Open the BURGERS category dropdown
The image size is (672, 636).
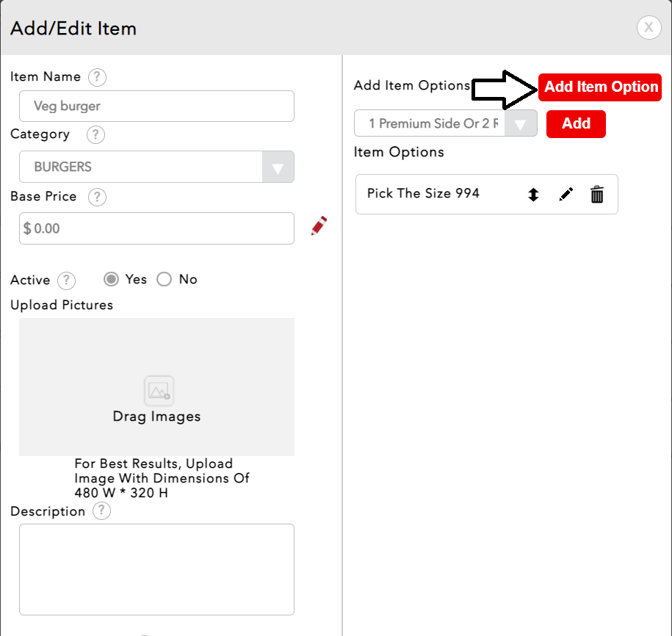(278, 167)
